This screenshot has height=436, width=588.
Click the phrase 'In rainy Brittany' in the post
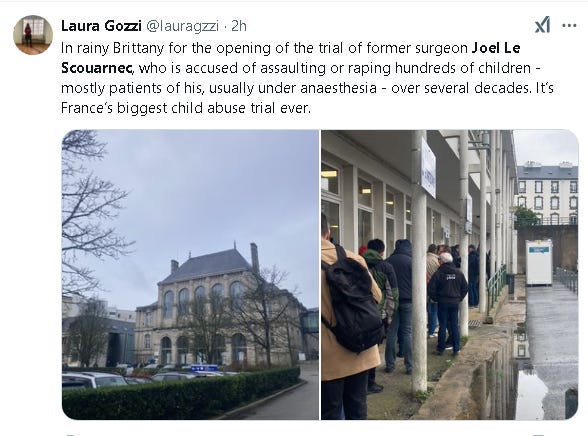click(112, 48)
